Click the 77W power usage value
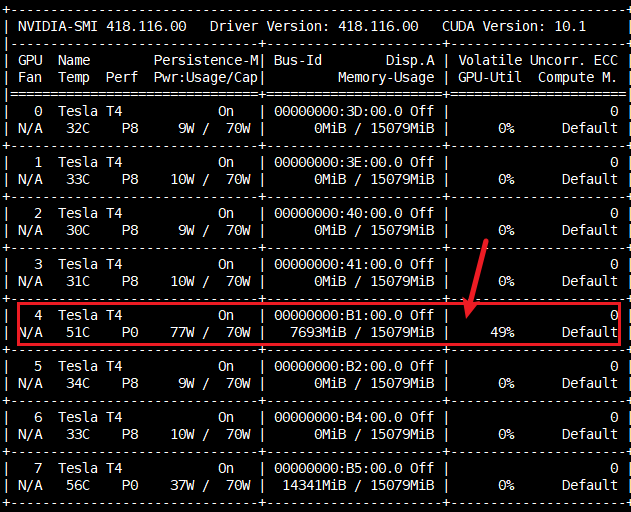631x512 pixels. tap(182, 332)
